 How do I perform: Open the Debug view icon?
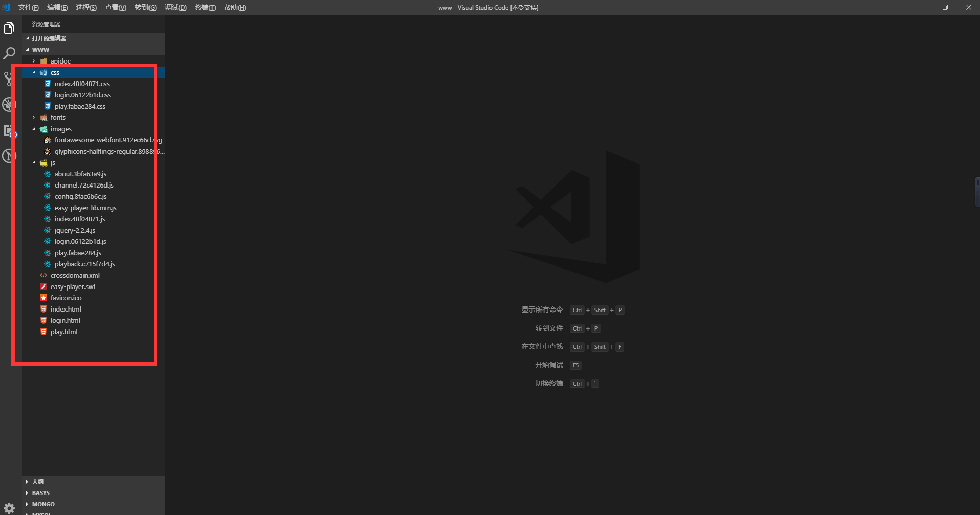9,105
